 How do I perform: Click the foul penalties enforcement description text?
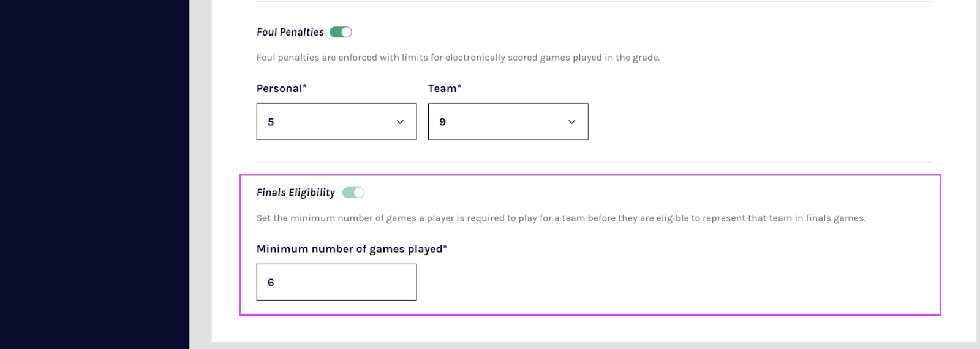pyautogui.click(x=458, y=58)
